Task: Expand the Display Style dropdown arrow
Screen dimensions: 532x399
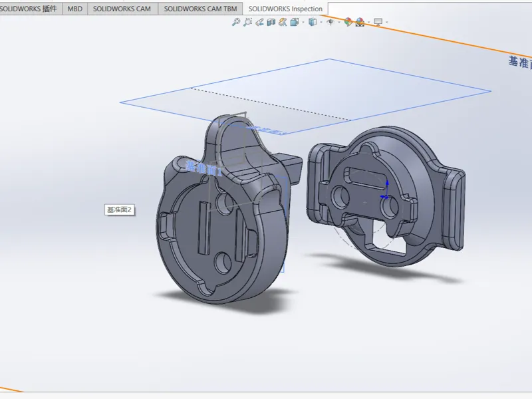Action: 321,23
